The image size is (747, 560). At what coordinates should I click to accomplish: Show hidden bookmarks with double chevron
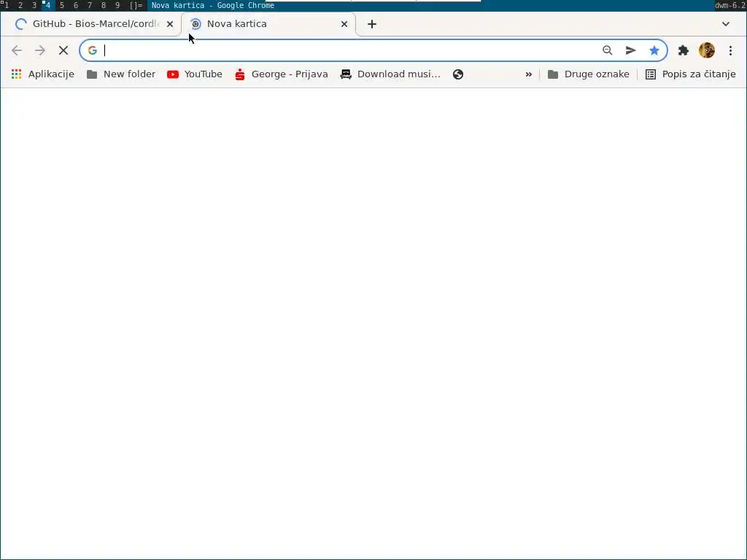point(528,74)
